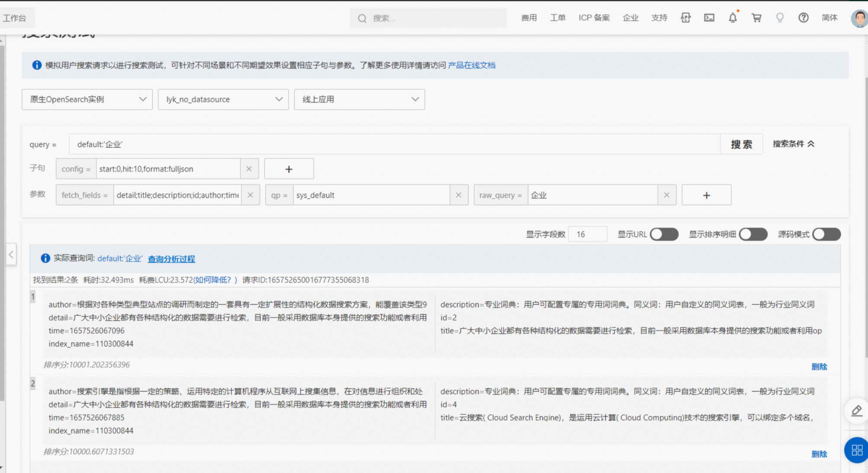868x473 pixels.
Task: Click the 排序分:10001.202356396 text
Action: [87, 364]
